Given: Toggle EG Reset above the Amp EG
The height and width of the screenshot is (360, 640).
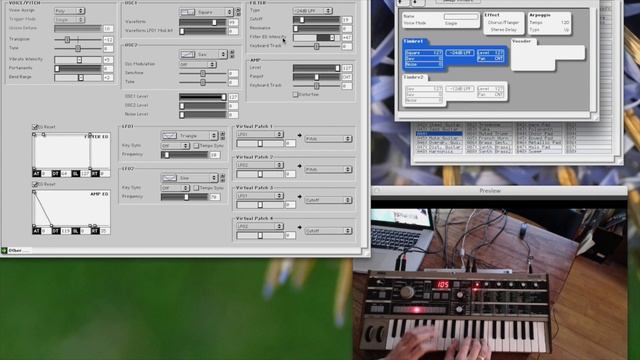Looking at the screenshot, I should [35, 184].
